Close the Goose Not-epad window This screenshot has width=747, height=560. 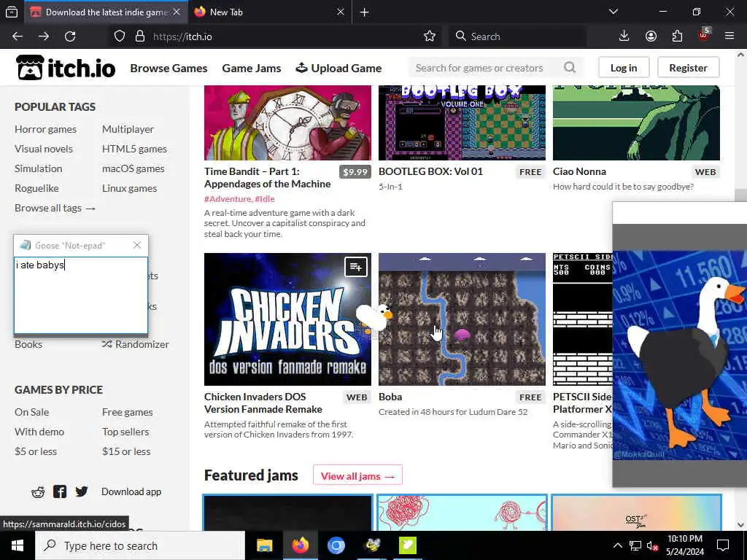coord(137,245)
